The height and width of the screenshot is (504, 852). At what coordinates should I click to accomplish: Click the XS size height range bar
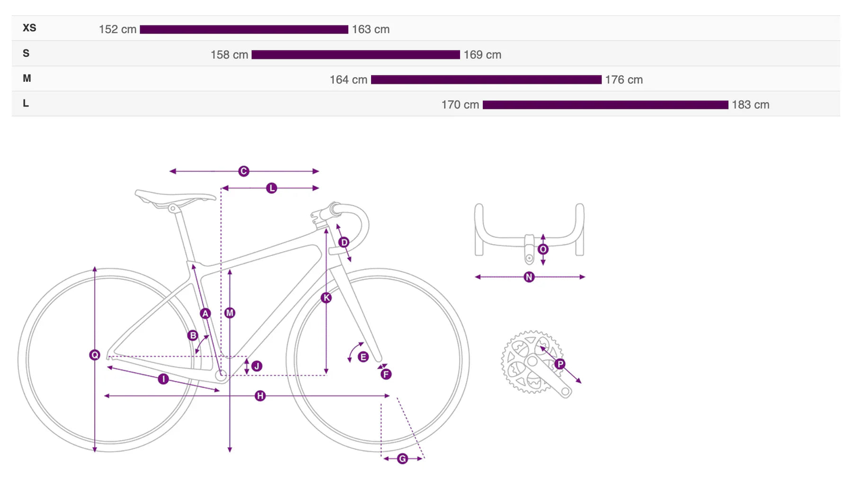click(x=244, y=29)
